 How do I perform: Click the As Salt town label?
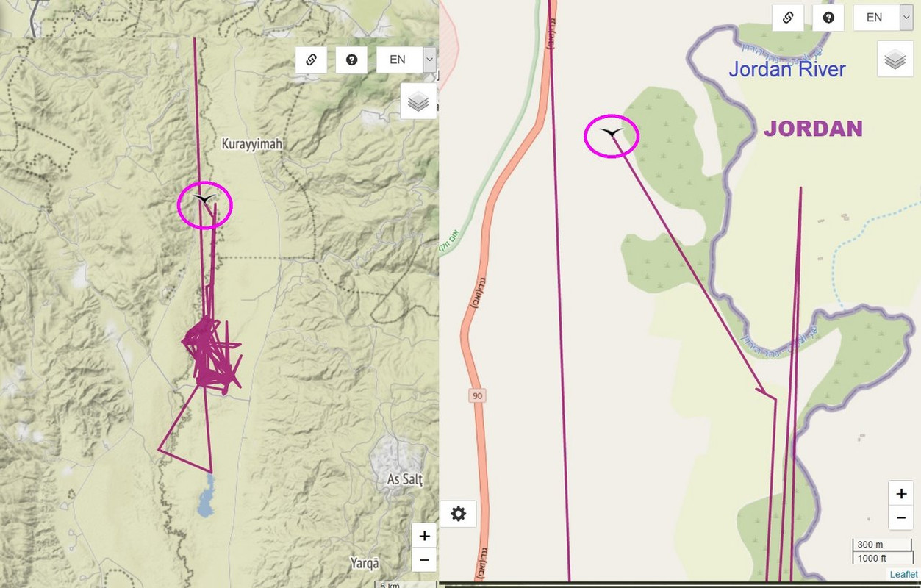[405, 480]
